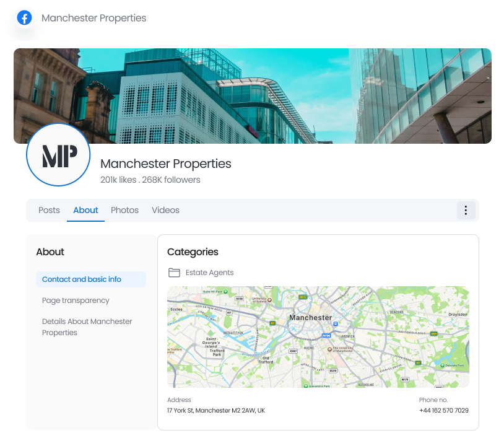Open Page transparency section
Screen dimensions: 504x438
(76, 300)
